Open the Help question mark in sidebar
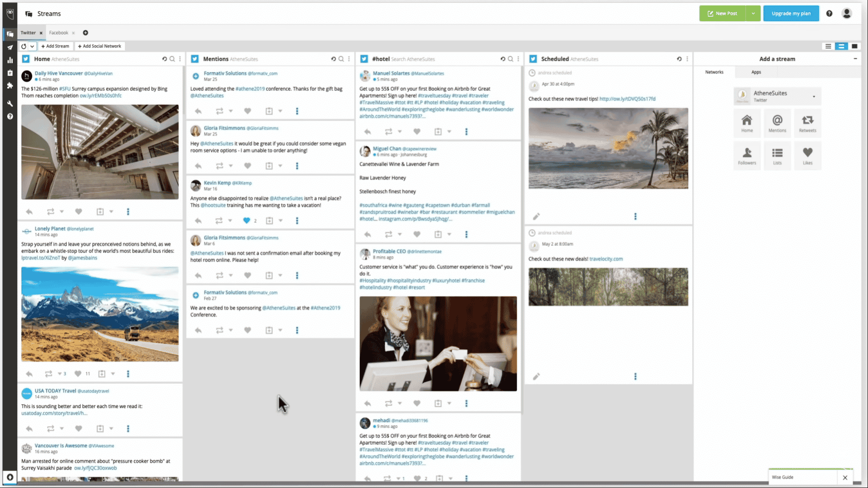The width and height of the screenshot is (868, 488). click(10, 117)
